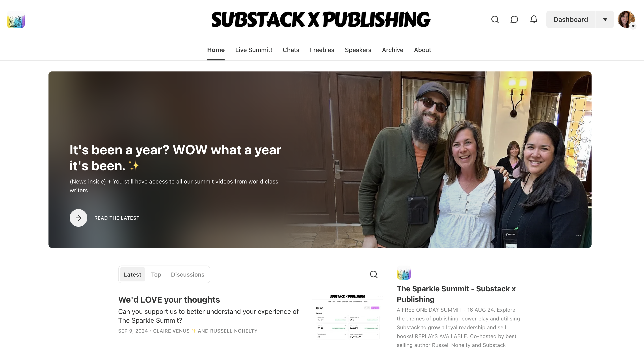
Task: Open the profile avatar account menu
Action: (626, 19)
